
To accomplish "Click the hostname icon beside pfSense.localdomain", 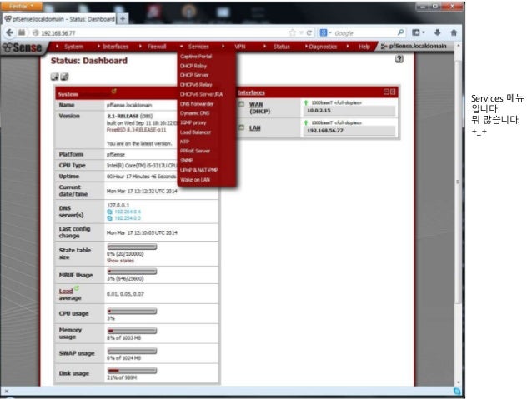I will coord(384,47).
